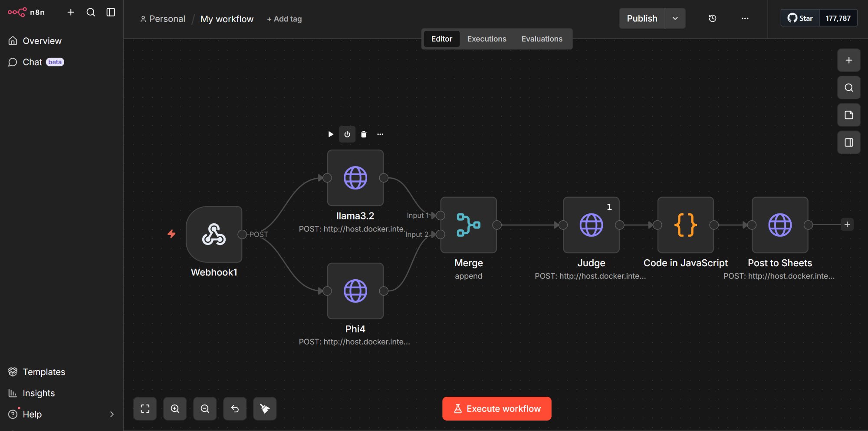The width and height of the screenshot is (868, 431).
Task: Select the Webhook1 trigger node
Action: (214, 234)
